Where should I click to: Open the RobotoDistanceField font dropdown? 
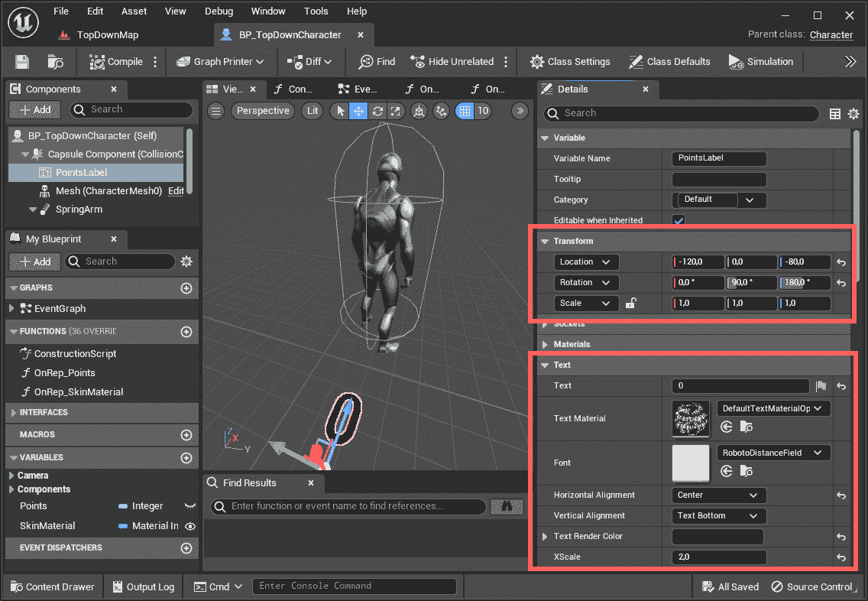click(x=772, y=453)
